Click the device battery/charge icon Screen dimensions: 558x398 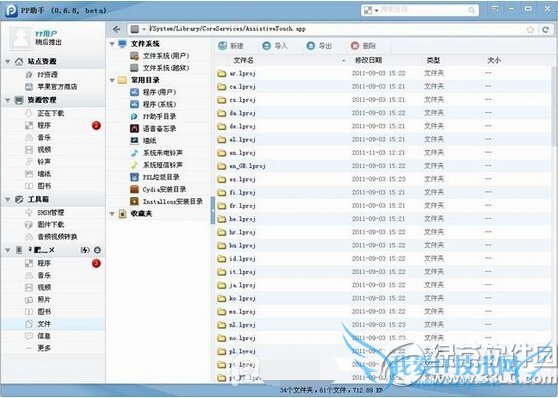click(85, 250)
